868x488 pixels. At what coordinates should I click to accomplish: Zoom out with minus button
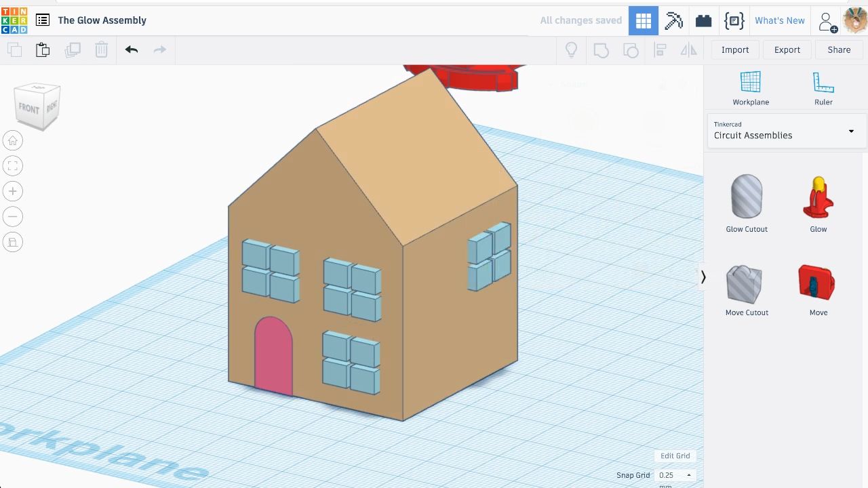[x=13, y=216]
